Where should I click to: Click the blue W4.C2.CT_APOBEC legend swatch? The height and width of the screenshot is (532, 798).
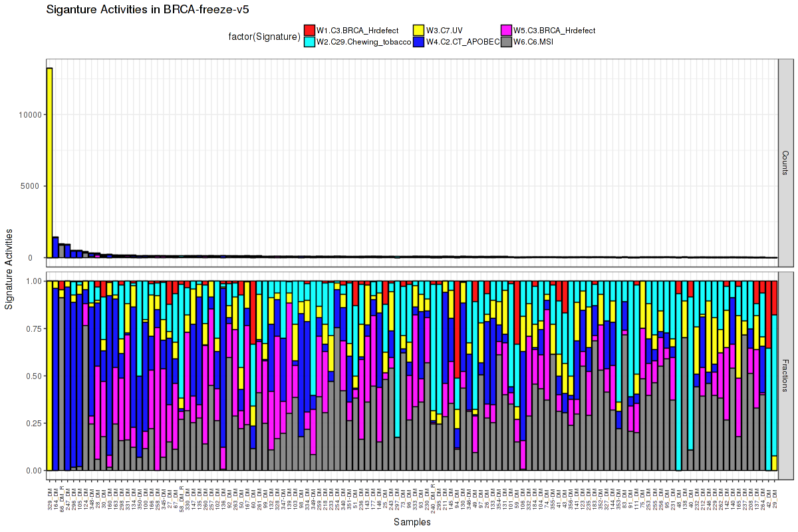pos(420,42)
